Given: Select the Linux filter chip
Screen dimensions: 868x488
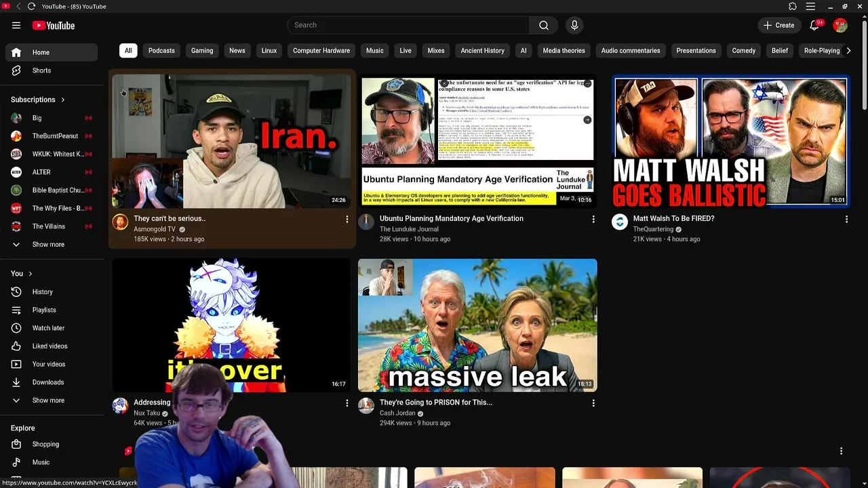Looking at the screenshot, I should [x=269, y=51].
